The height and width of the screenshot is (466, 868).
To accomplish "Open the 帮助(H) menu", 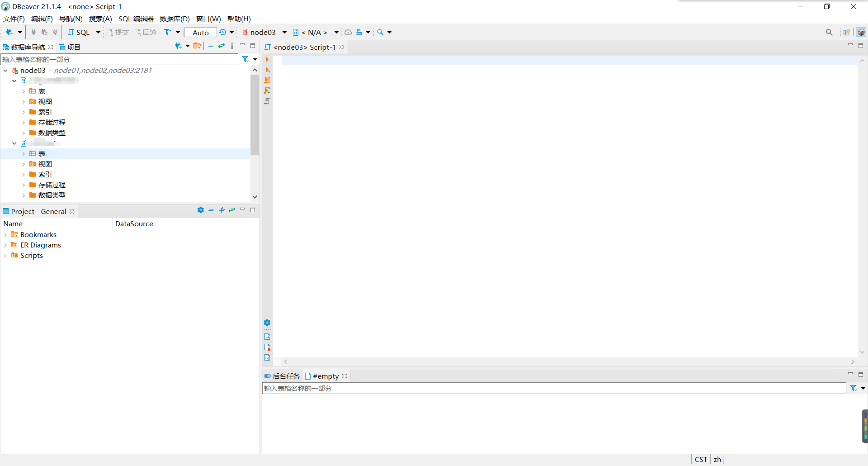I will coord(239,19).
